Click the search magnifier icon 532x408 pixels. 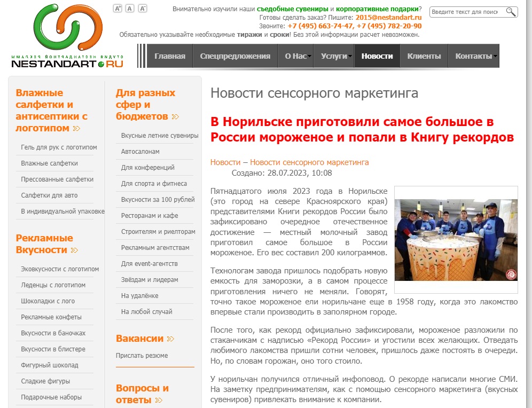[511, 12]
